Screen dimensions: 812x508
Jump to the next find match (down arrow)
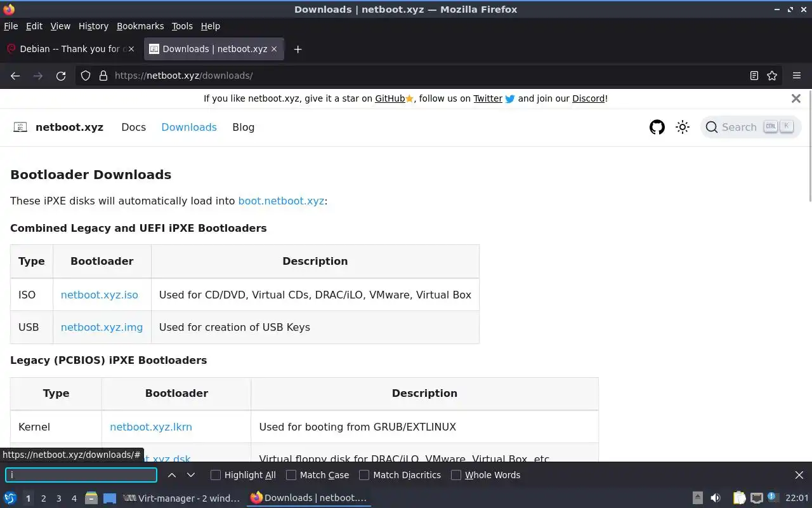[x=190, y=475]
